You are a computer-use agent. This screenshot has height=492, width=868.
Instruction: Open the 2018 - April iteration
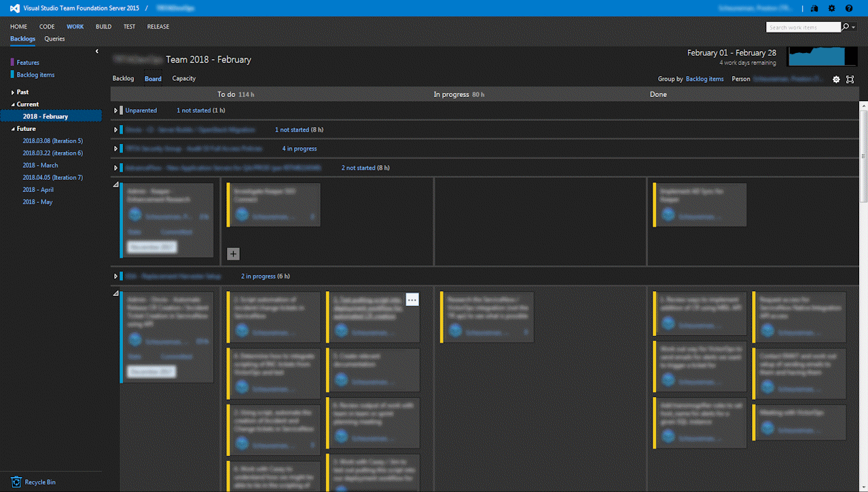coord(38,190)
